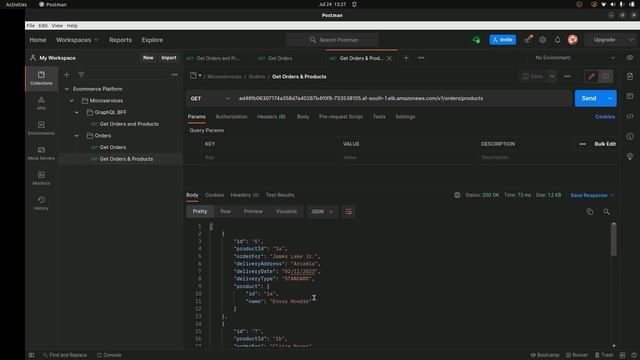Toggle response line wrap icon
Screen dimensions: 640x360
click(x=348, y=211)
